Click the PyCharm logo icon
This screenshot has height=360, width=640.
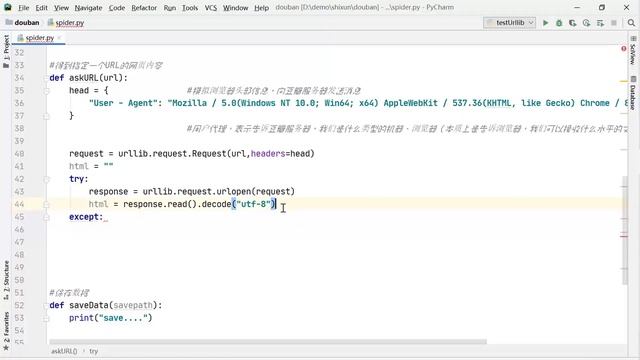[x=8, y=7]
